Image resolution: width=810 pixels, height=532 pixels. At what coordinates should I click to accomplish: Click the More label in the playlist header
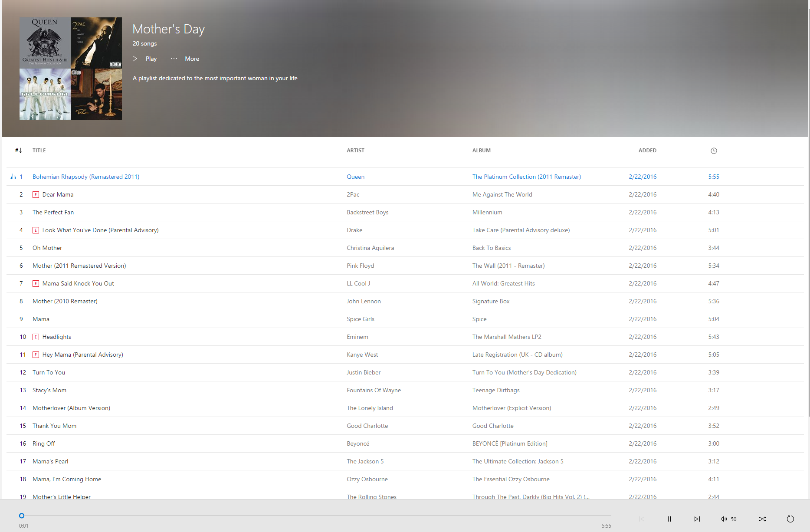pyautogui.click(x=192, y=59)
